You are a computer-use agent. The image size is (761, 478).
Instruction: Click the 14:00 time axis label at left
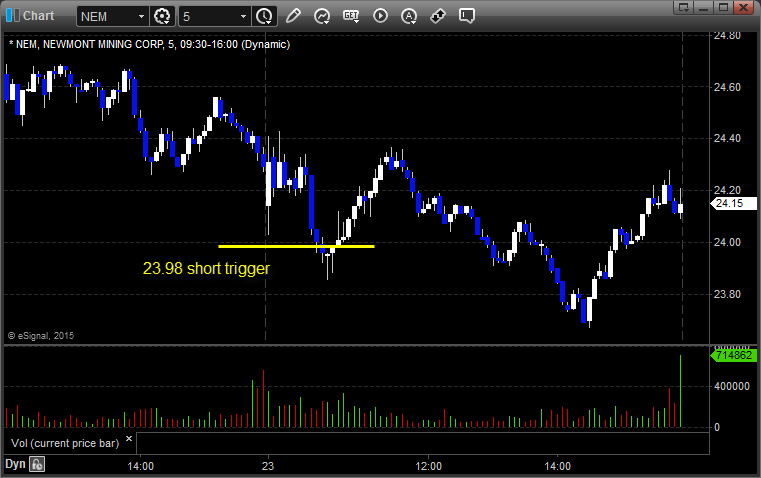tap(140, 466)
